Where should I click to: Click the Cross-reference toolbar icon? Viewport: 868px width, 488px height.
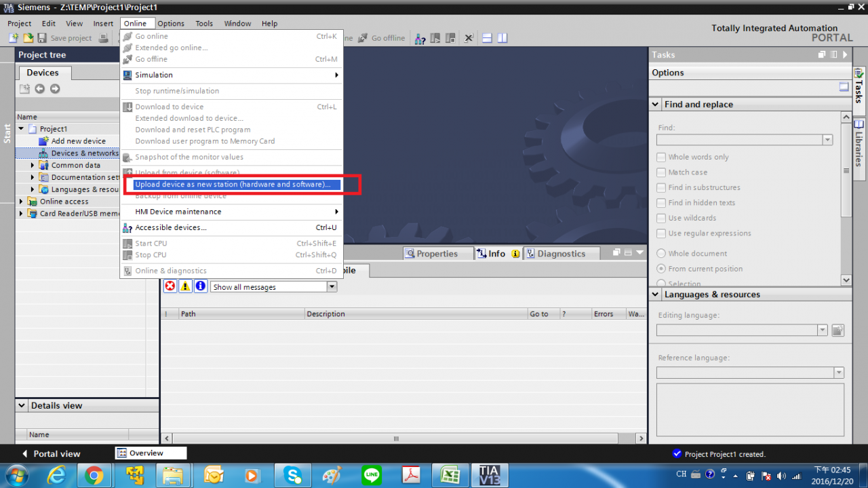coord(469,38)
